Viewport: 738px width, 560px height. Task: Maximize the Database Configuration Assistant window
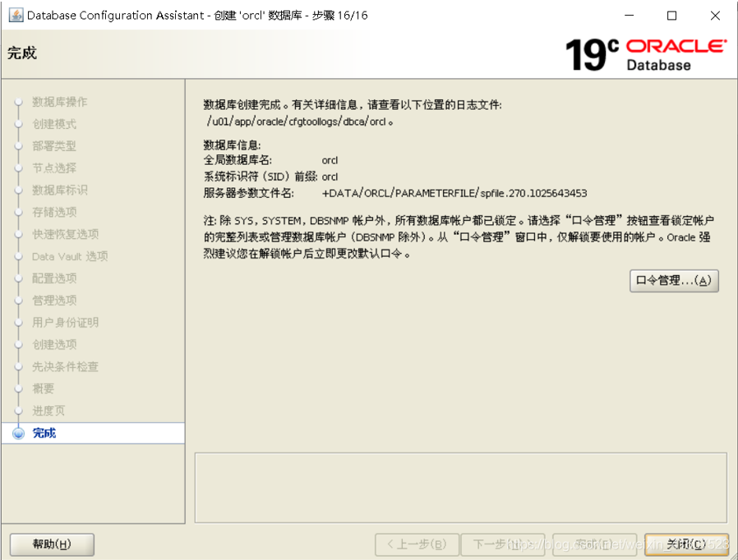tap(672, 16)
